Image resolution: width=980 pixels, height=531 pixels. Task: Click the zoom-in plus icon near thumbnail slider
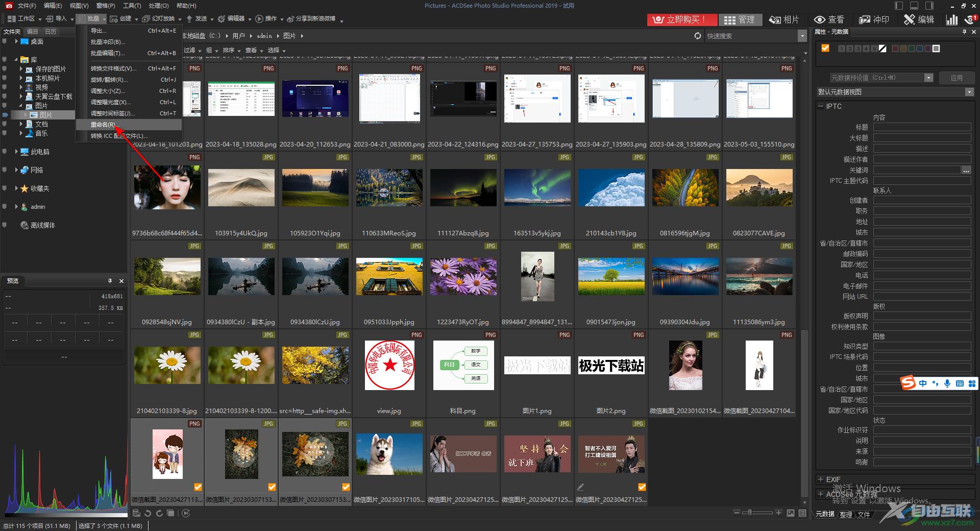[778, 513]
